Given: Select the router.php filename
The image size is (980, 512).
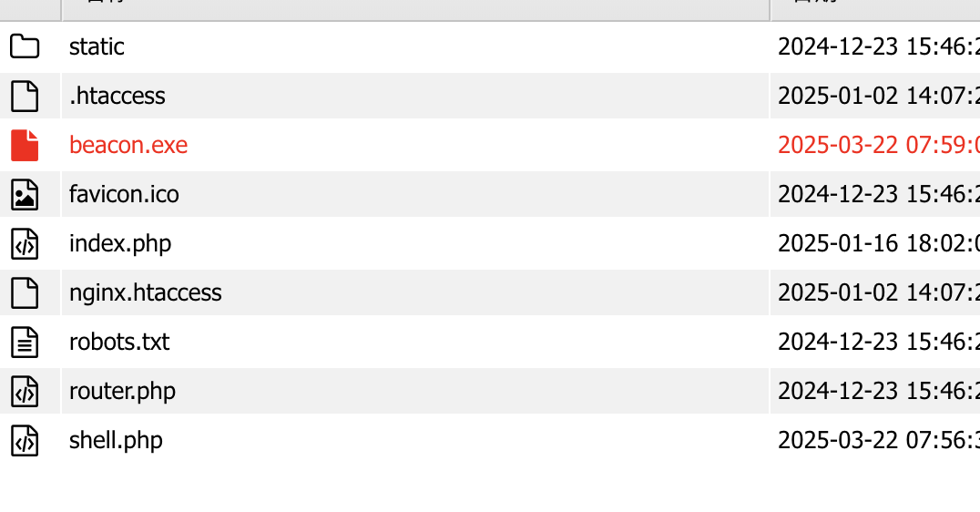Looking at the screenshot, I should click(x=122, y=391).
